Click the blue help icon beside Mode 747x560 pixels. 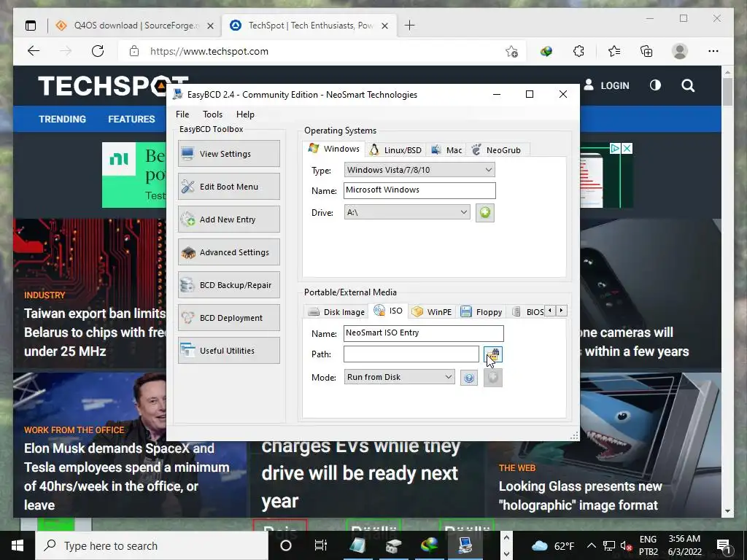469,378
